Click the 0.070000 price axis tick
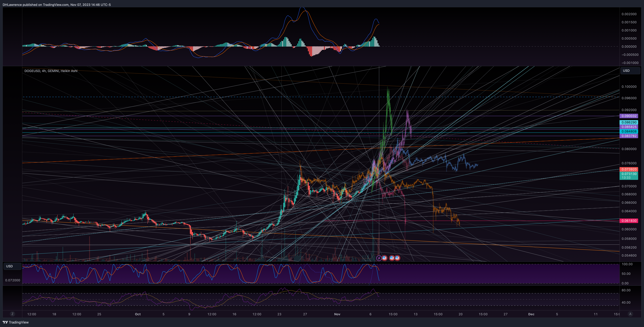This screenshot has height=327, width=644. coord(629,186)
